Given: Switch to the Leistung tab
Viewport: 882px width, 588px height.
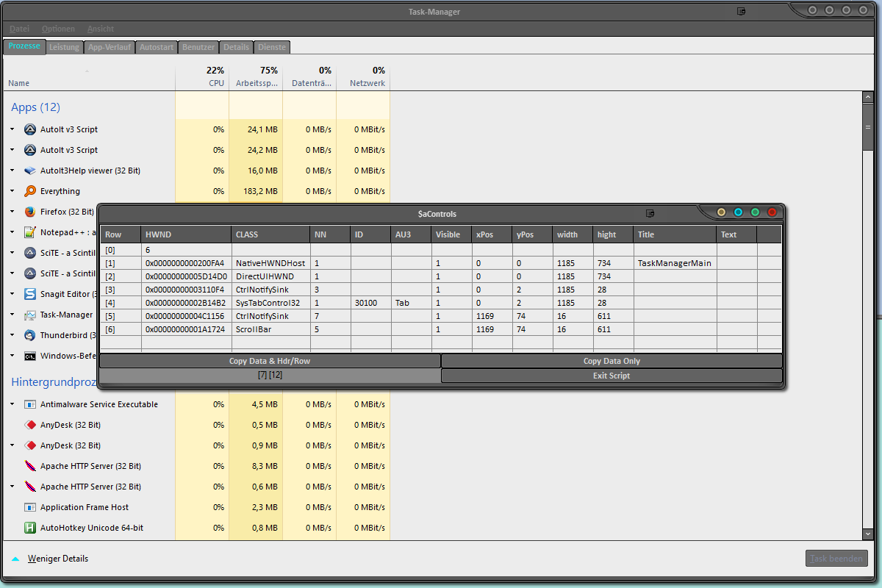Looking at the screenshot, I should pos(65,47).
